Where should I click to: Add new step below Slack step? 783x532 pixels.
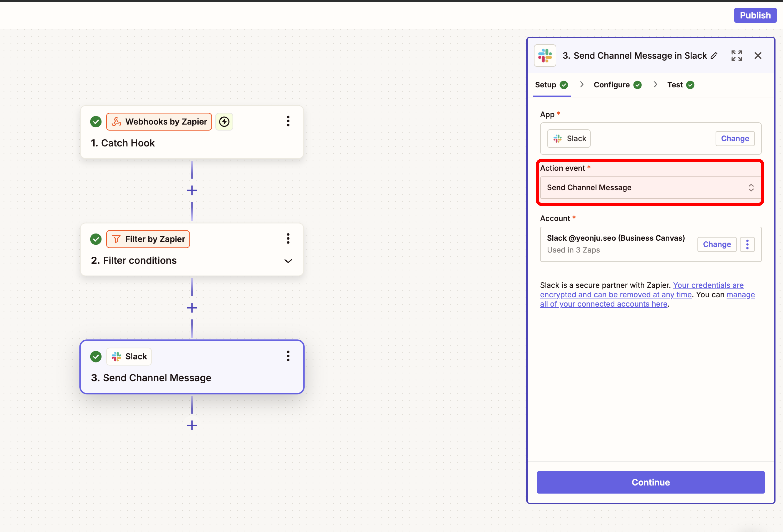point(192,425)
